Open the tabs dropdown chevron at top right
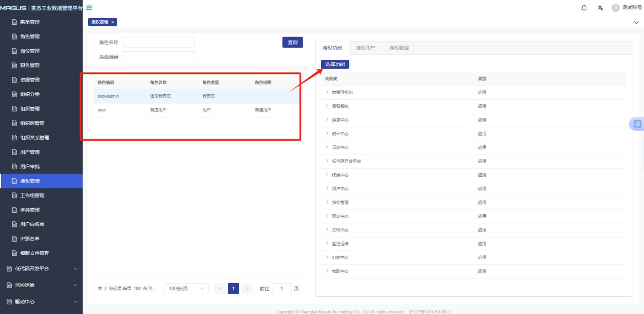 pos(636,22)
